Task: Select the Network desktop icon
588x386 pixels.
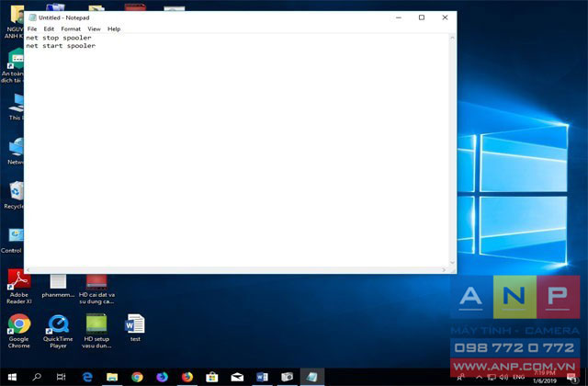Action: pos(15,151)
